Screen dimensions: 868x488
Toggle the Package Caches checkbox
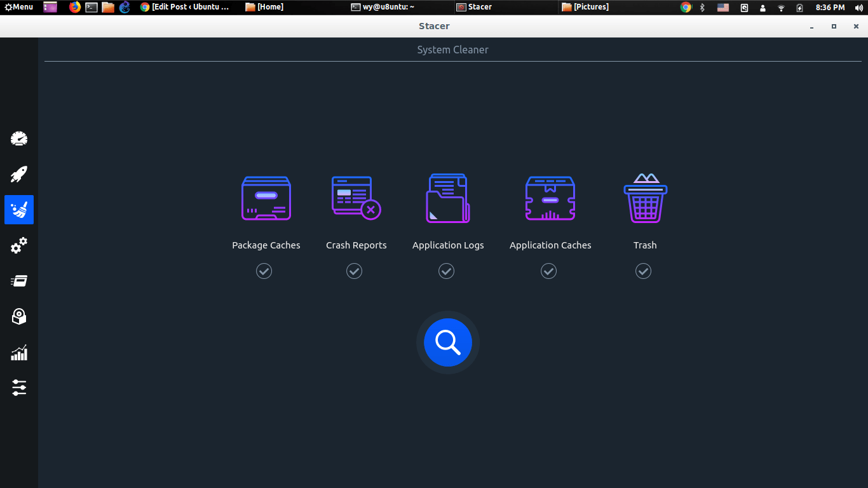264,271
